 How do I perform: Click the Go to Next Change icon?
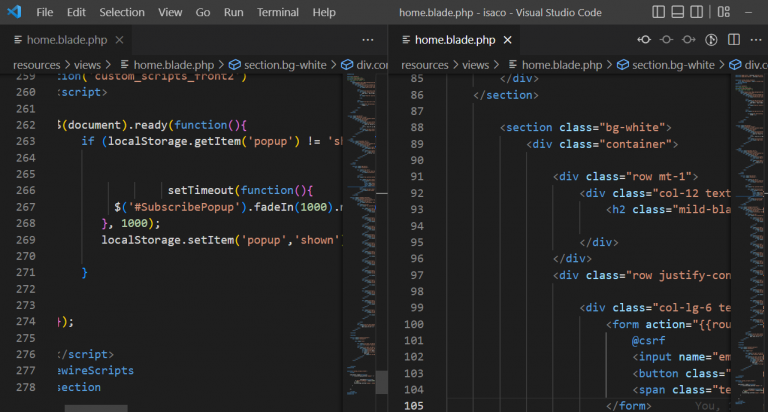point(689,40)
